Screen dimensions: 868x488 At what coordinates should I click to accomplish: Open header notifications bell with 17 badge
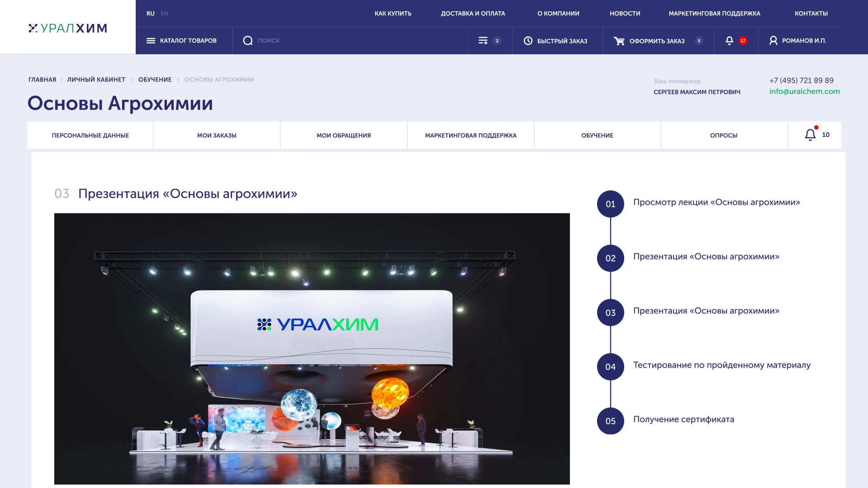pos(729,41)
